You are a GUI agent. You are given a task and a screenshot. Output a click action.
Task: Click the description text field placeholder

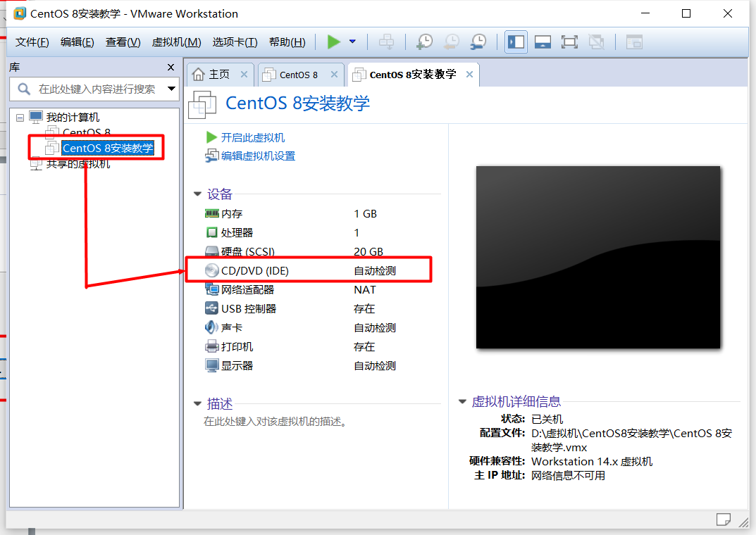pyautogui.click(x=275, y=422)
